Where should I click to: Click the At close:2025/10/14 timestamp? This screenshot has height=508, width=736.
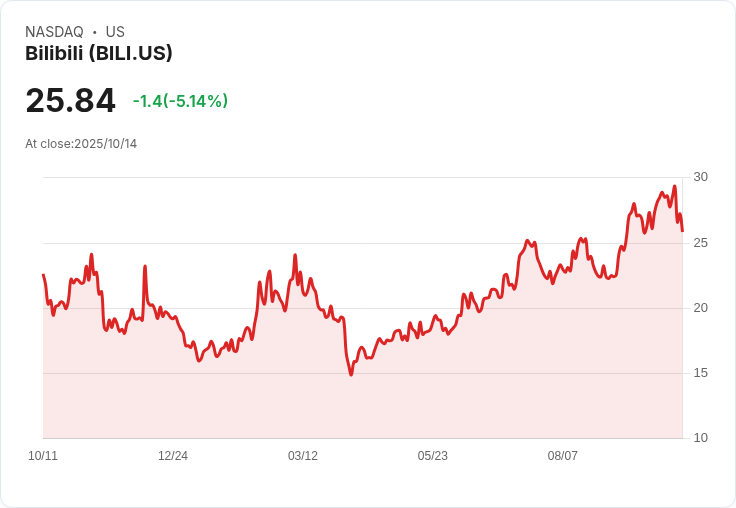coord(81,144)
